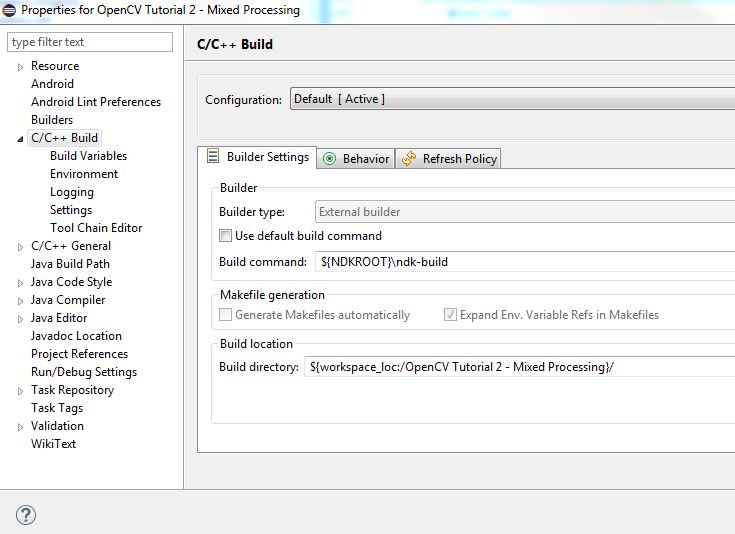Click the Build command input field

coord(525,262)
